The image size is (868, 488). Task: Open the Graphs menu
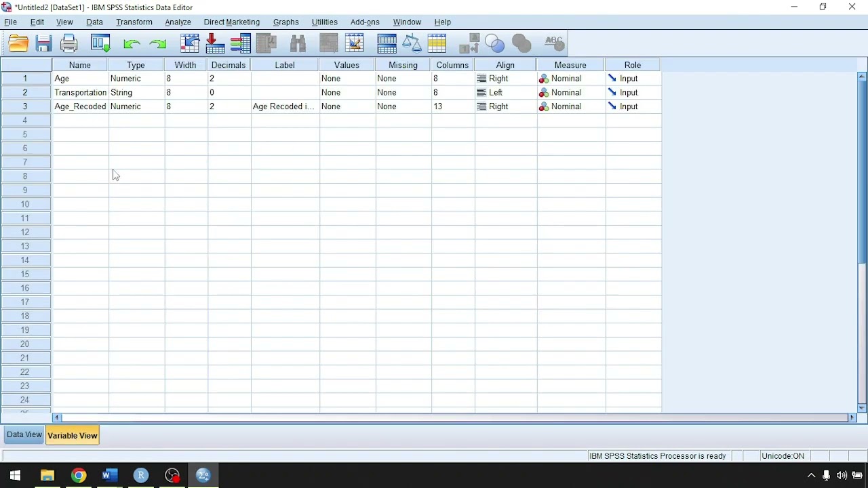pyautogui.click(x=286, y=22)
